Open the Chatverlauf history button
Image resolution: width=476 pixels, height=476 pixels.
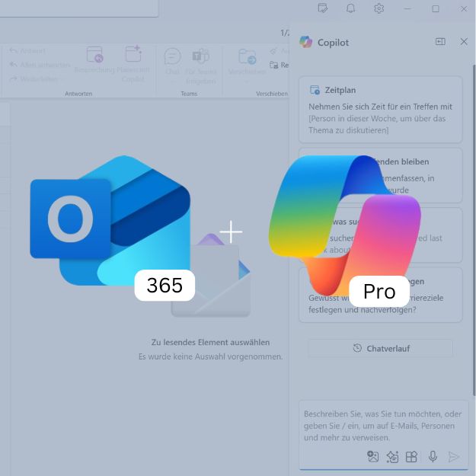click(x=380, y=348)
